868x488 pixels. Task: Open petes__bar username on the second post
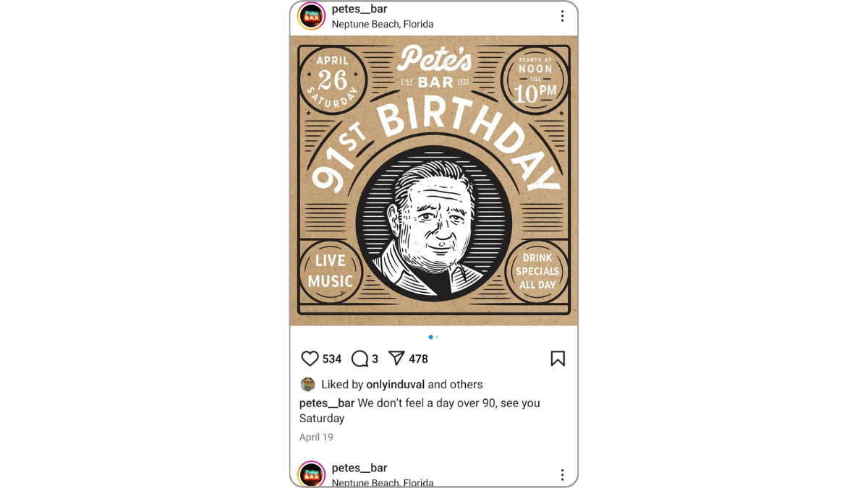click(x=359, y=468)
